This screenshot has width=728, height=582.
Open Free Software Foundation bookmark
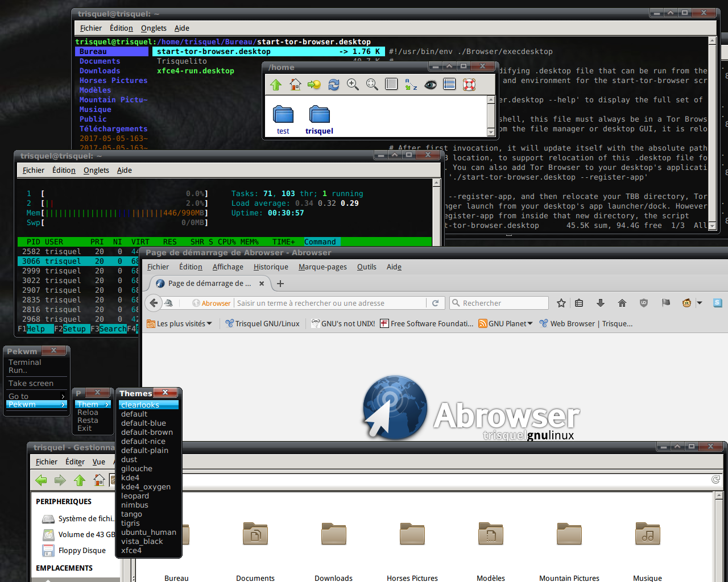(427, 323)
